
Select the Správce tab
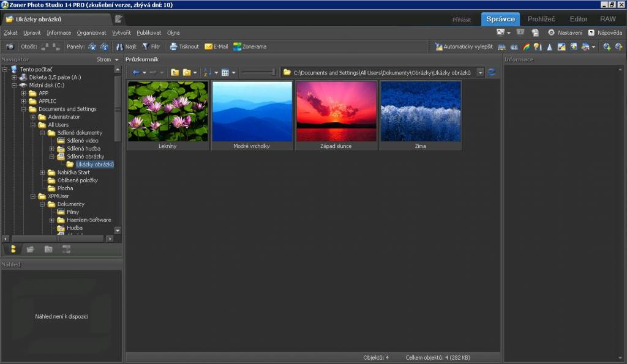tap(500, 19)
